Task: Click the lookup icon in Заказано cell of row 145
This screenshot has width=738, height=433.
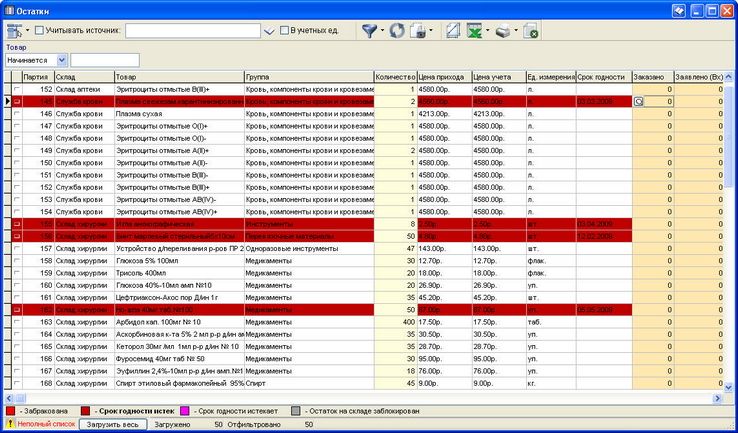Action: click(638, 101)
